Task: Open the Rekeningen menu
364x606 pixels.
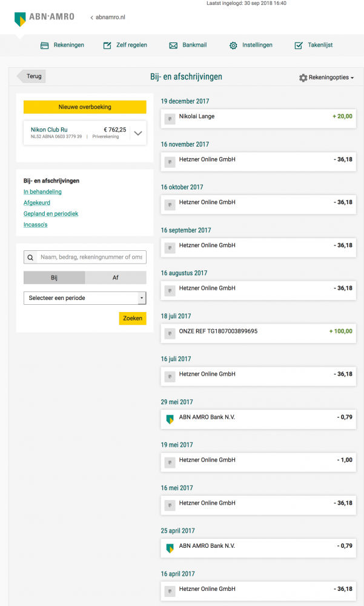Action: point(62,45)
